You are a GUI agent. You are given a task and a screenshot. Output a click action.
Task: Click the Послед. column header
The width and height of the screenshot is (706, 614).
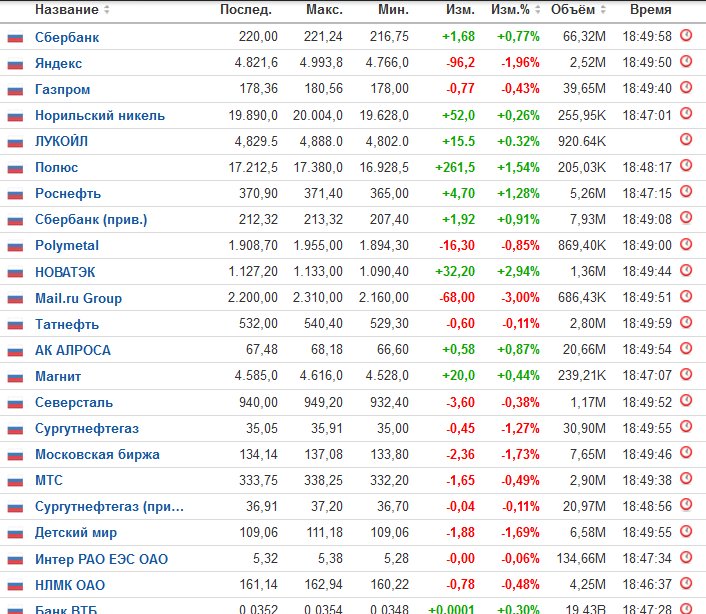[x=246, y=9]
